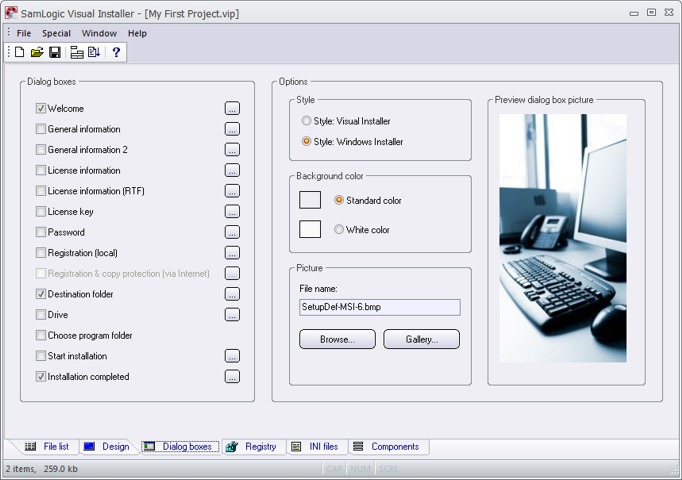682x480 pixels.
Task: Click the White color swatch box
Action: (310, 229)
